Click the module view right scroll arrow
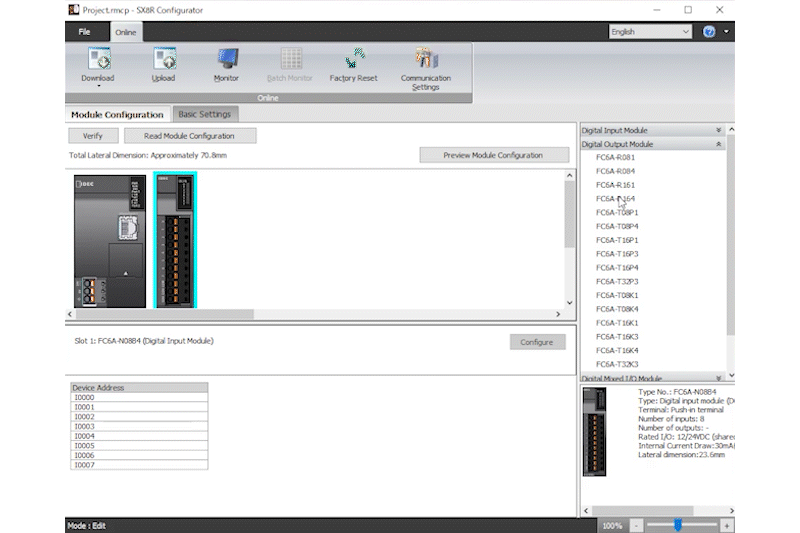 point(558,314)
